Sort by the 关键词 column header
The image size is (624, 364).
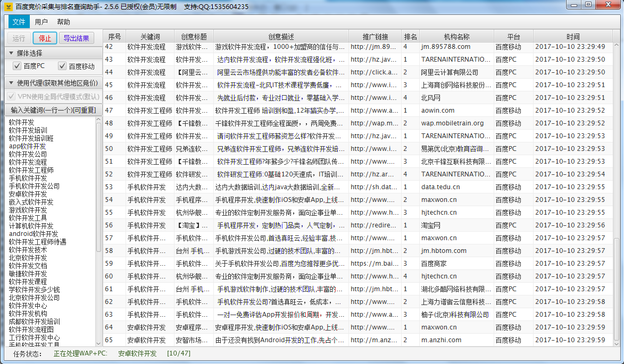(150, 37)
